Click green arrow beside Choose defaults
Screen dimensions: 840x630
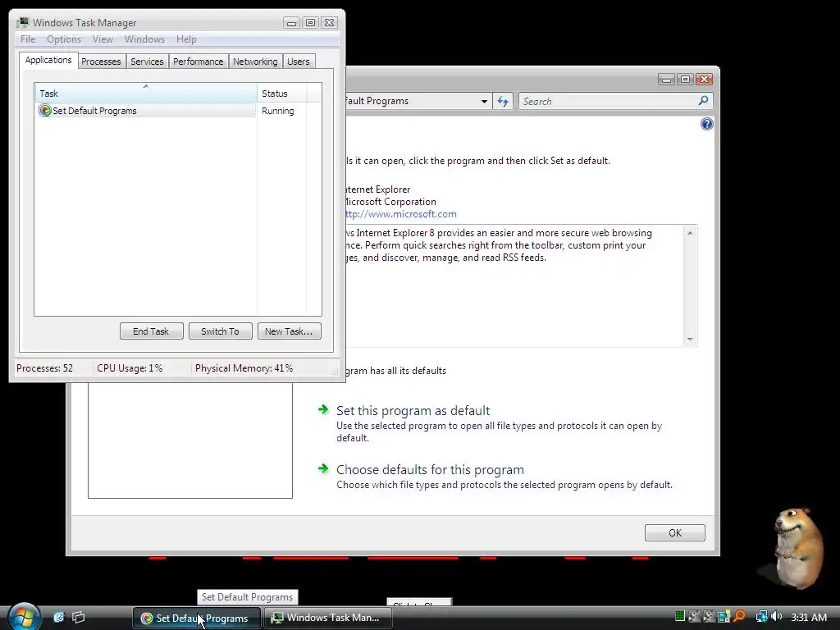pos(323,468)
